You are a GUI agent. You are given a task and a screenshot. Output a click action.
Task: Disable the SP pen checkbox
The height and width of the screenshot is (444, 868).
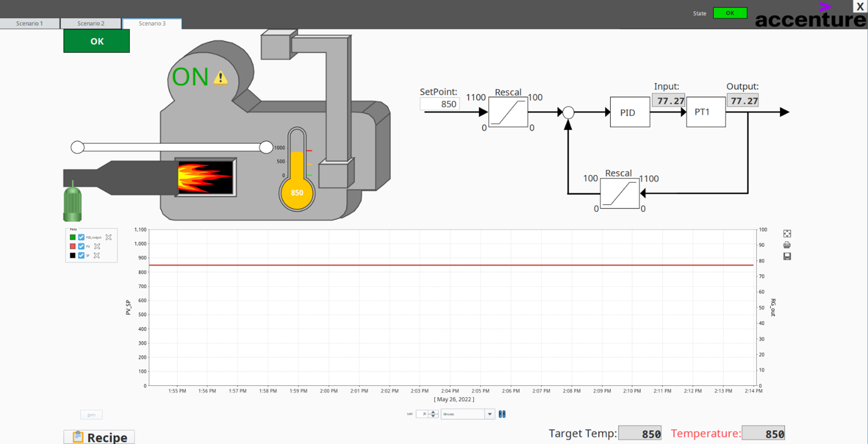click(81, 255)
